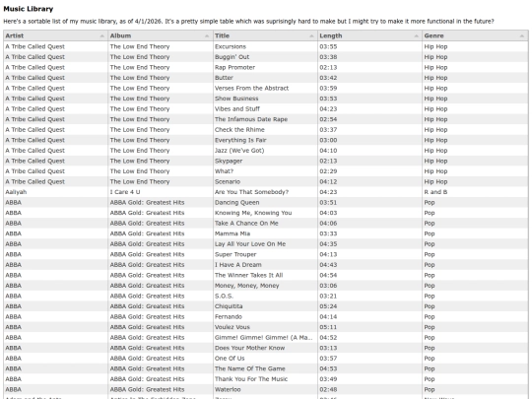Select the title cell 'Jazz (We've Got)'
The image size is (532, 399).
pos(265,151)
